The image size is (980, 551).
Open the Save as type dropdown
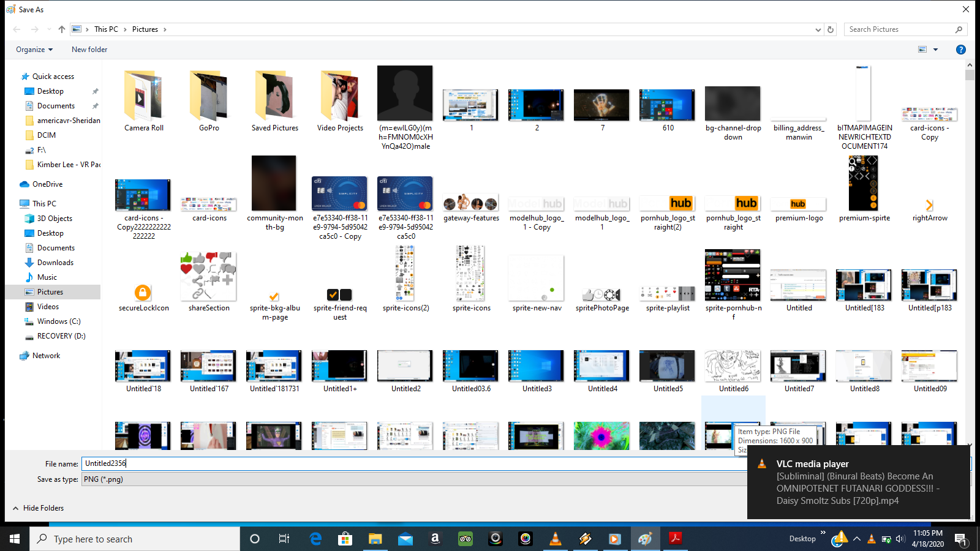coord(414,479)
